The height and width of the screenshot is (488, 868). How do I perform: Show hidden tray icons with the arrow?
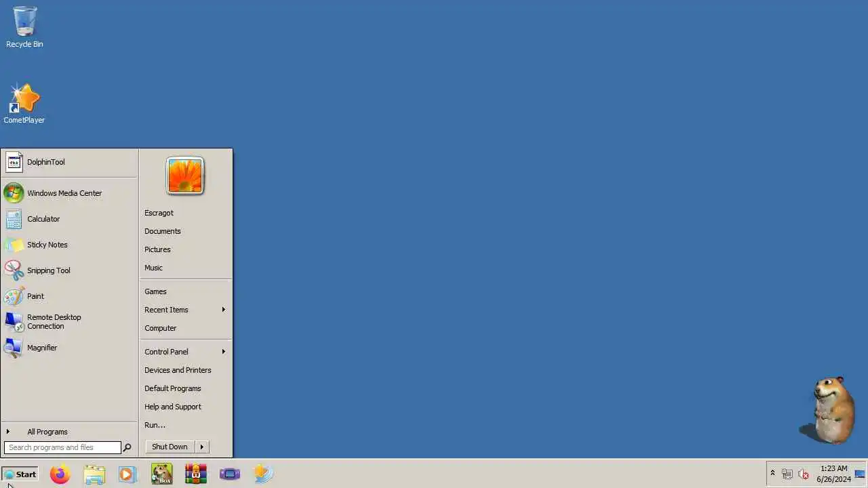click(772, 474)
